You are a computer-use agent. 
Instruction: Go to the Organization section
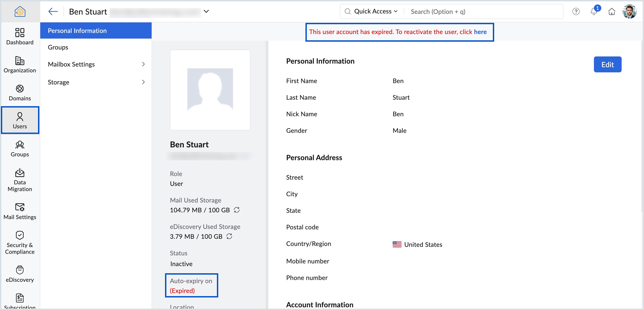pyautogui.click(x=20, y=64)
